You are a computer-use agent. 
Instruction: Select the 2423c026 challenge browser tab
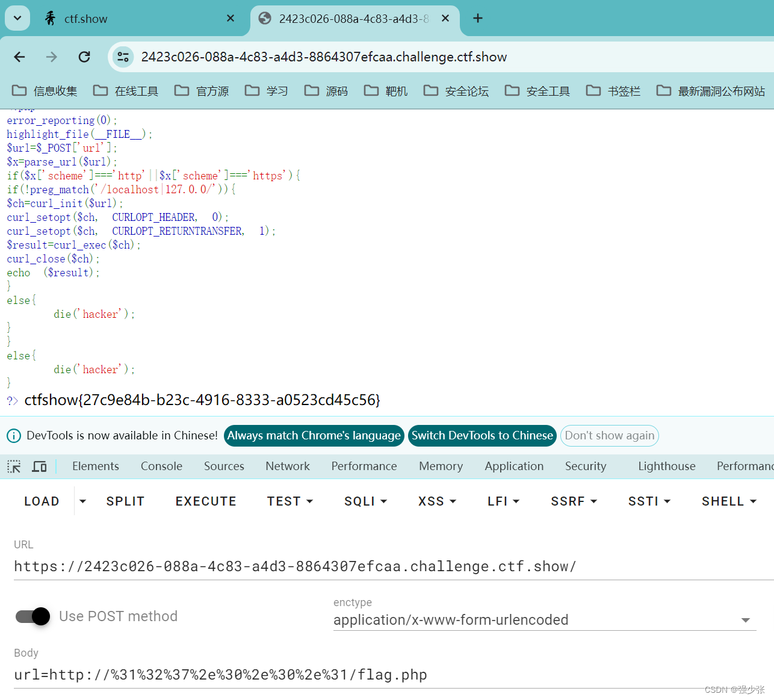354,19
